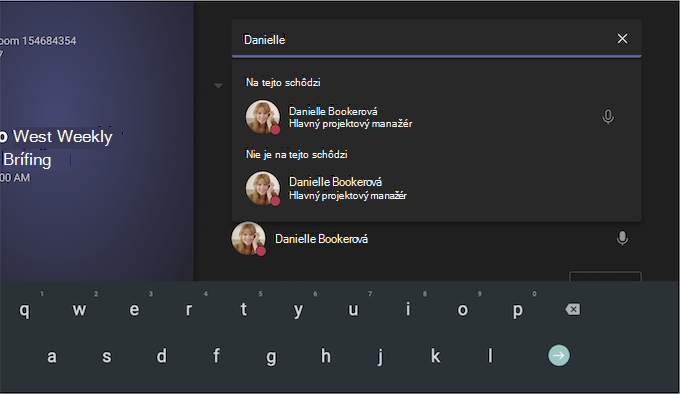The width and height of the screenshot is (680, 394).
Task: Tap the k key
Action: click(x=435, y=355)
